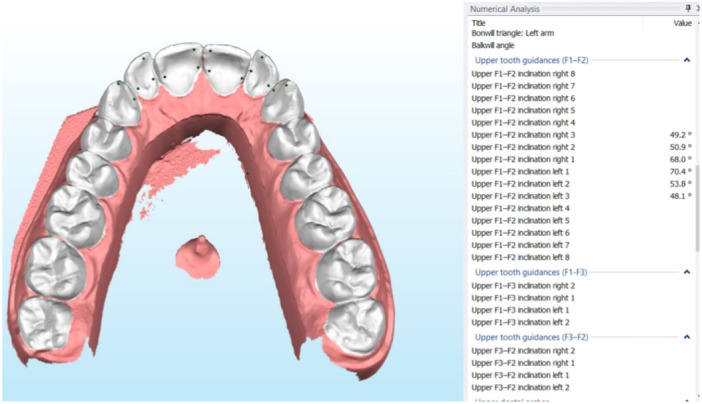
Task: Pin the Numerical Analysis panel
Action: [688, 8]
